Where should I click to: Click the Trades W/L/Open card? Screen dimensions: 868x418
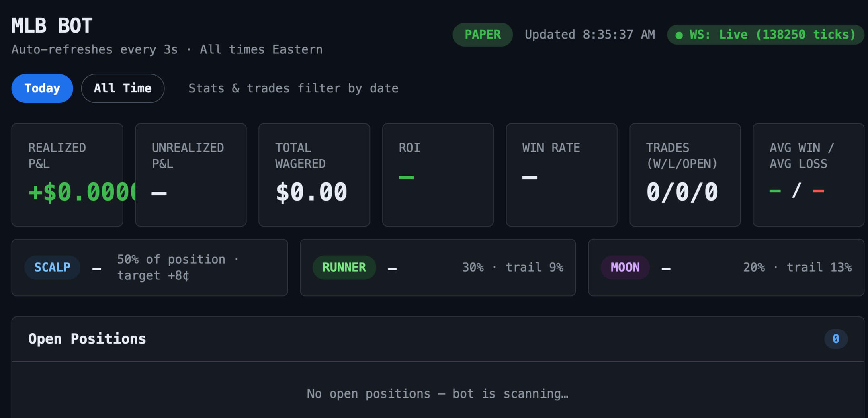685,175
